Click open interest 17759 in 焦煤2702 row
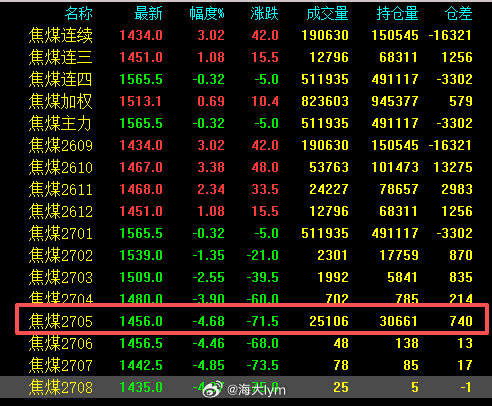492x406 pixels. [399, 255]
